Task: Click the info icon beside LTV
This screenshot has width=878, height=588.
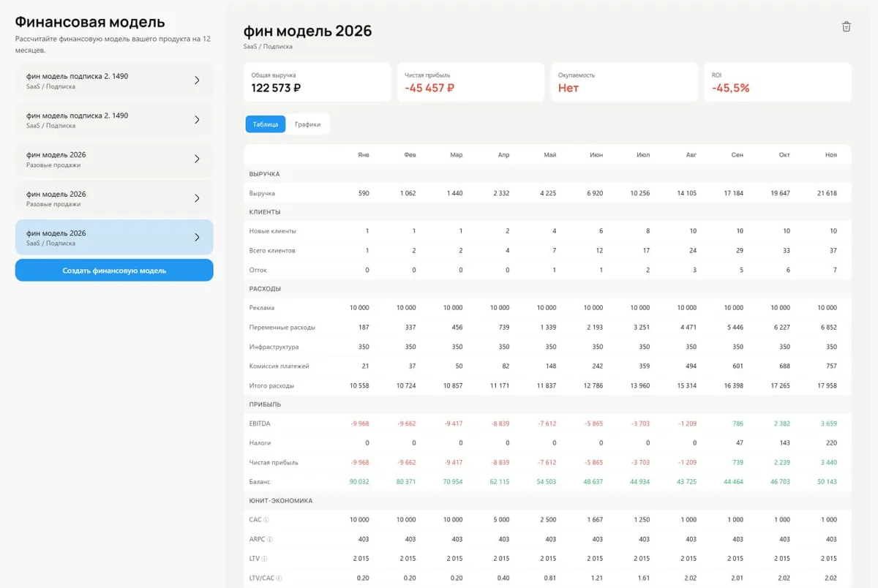Action: point(265,559)
